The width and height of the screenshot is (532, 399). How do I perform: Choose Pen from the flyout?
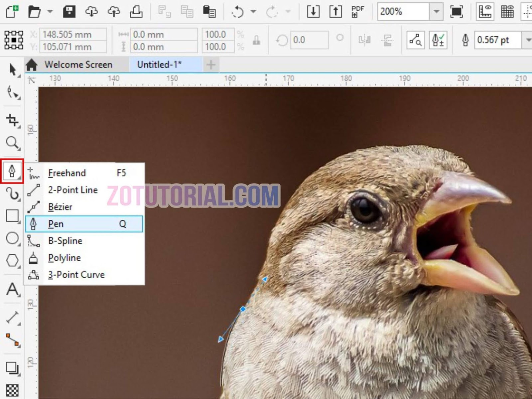[x=84, y=224]
